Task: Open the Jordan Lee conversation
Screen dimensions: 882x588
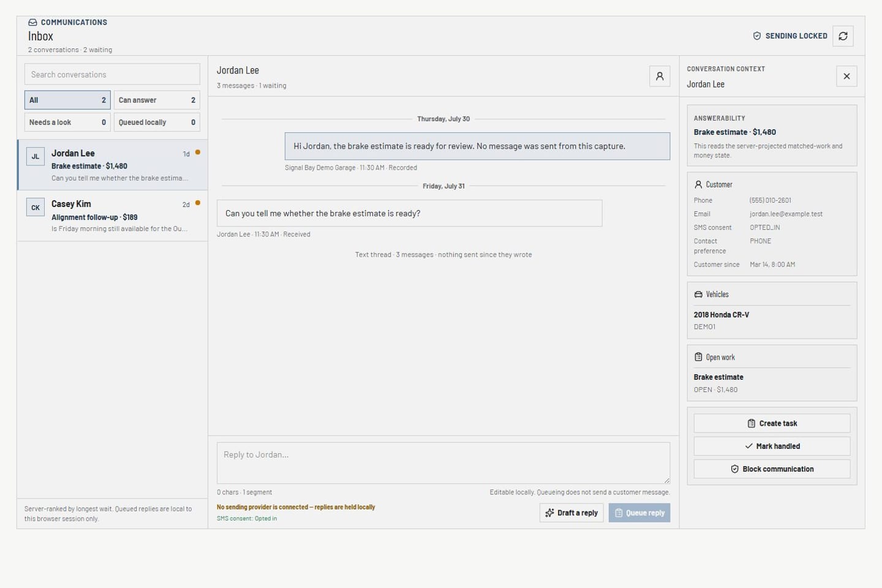Action: pos(113,165)
